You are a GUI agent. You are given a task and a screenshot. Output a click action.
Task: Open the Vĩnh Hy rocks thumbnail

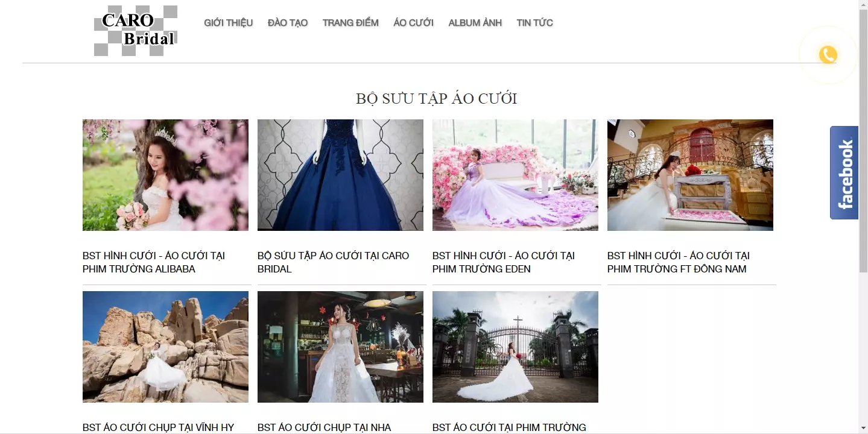165,347
